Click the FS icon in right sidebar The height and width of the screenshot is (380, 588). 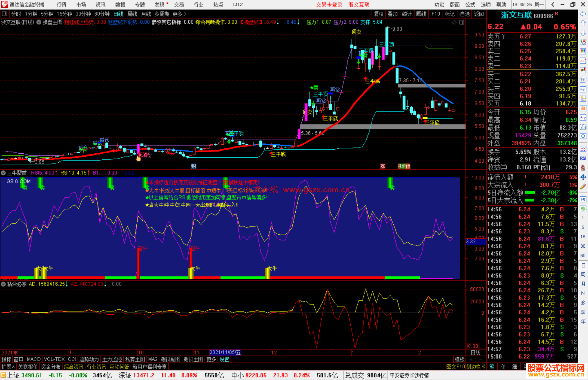[x=583, y=199]
